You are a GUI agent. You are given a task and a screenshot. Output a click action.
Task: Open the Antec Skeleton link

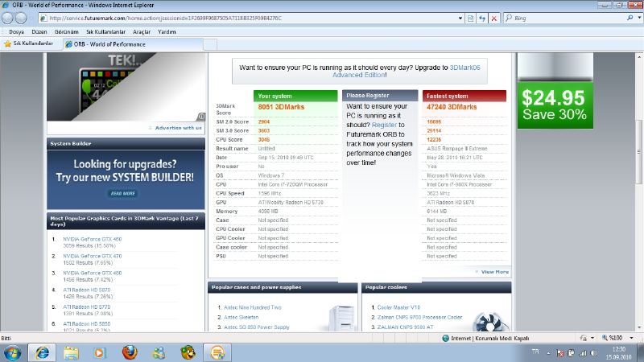[241, 317]
